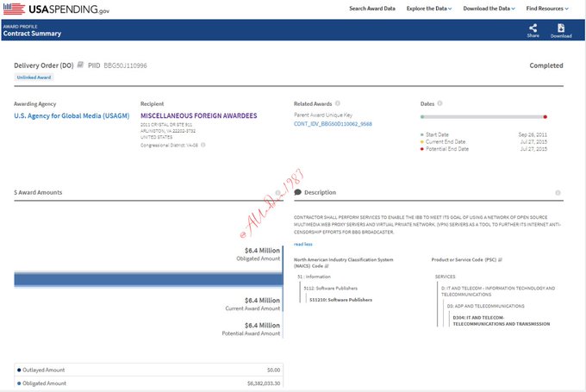
Task: Expand the Explore the Data menu
Action: point(429,9)
